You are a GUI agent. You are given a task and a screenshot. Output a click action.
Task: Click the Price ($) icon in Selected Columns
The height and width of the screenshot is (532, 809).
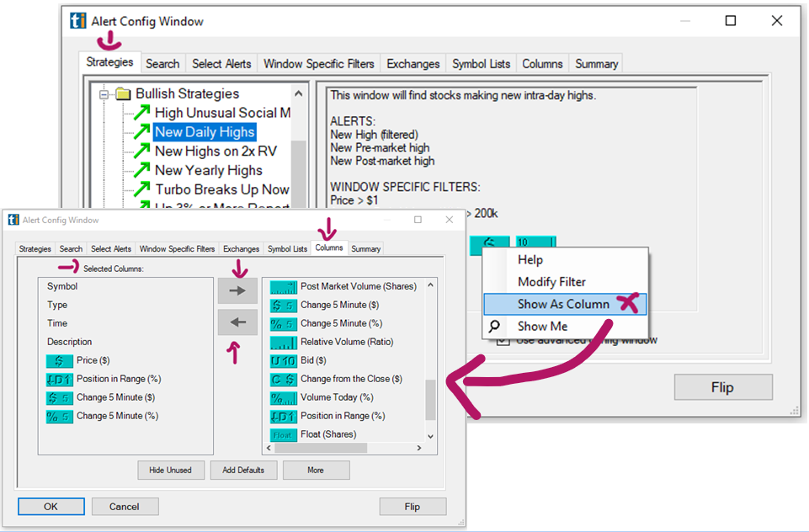(59, 360)
